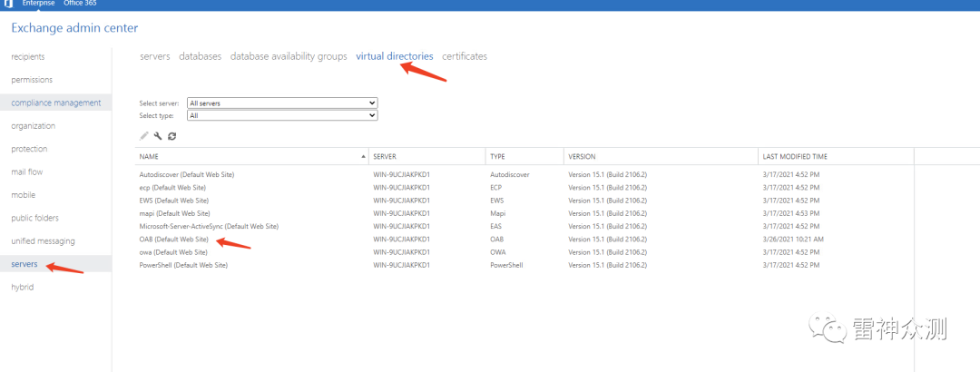Sort by the NAME column header
Image resolution: width=980 pixels, height=372 pixels.
(148, 156)
